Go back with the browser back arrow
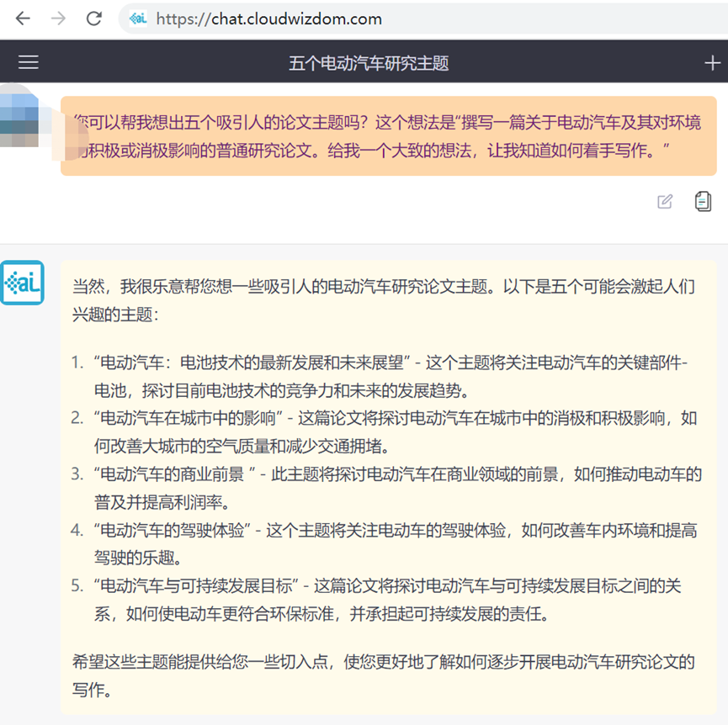The image size is (728, 725). tap(23, 19)
